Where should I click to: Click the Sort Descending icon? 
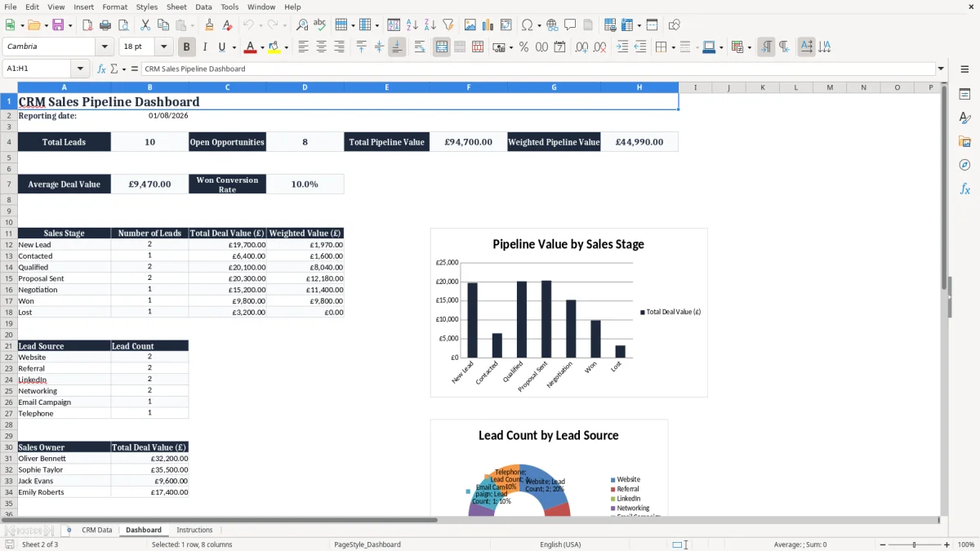[x=430, y=25]
